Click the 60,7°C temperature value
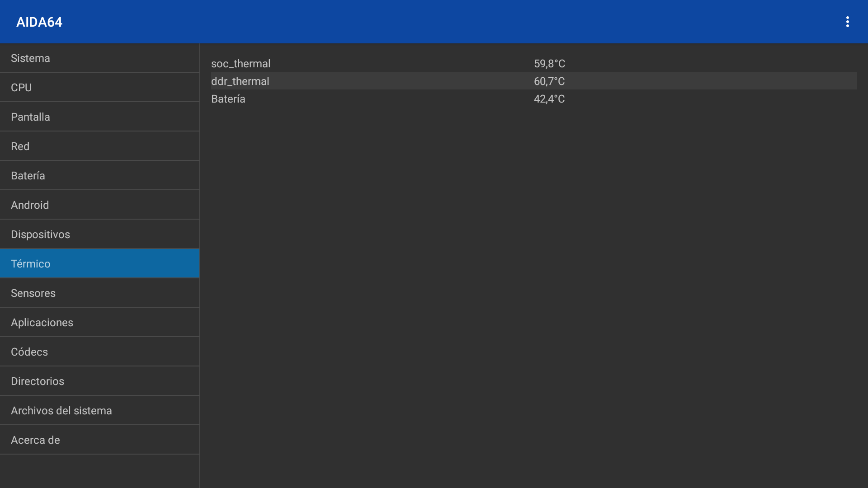Viewport: 868px width, 488px height. click(x=549, y=81)
